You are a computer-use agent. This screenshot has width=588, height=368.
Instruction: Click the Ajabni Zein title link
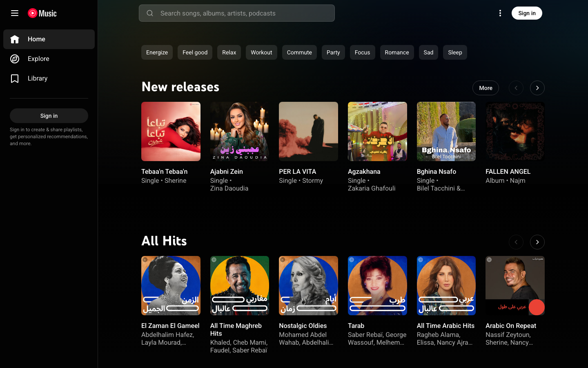pyautogui.click(x=227, y=171)
